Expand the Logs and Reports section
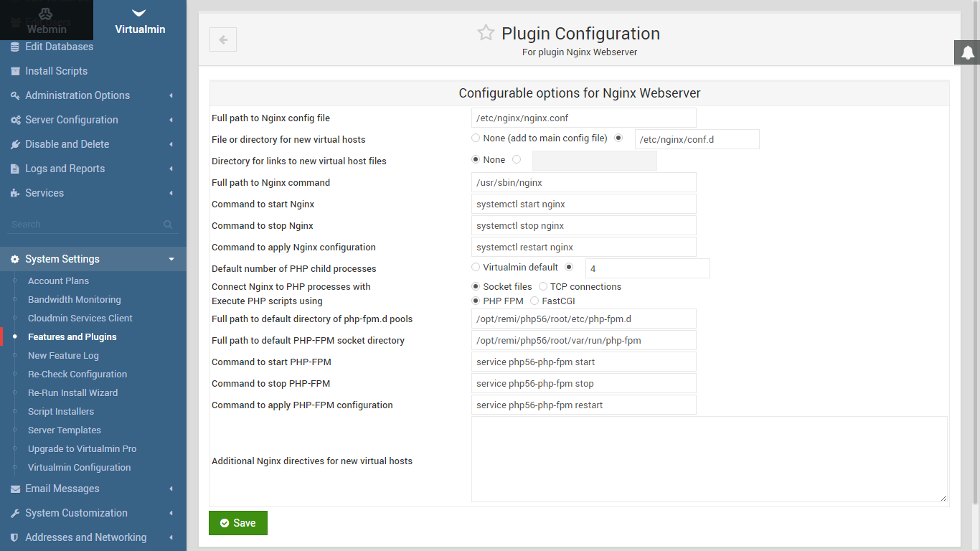Screen dimensions: 980x551 (x=65, y=169)
